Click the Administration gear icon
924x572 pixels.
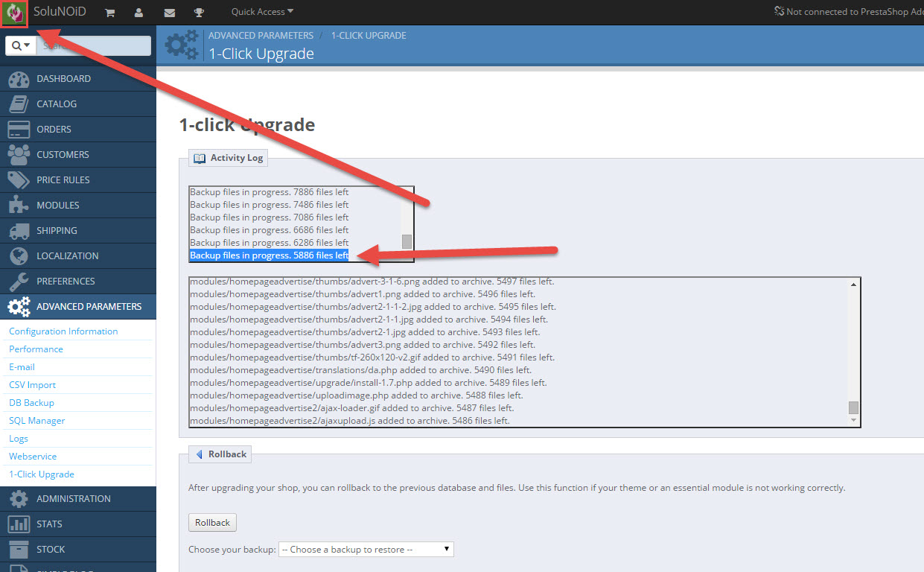[18, 499]
